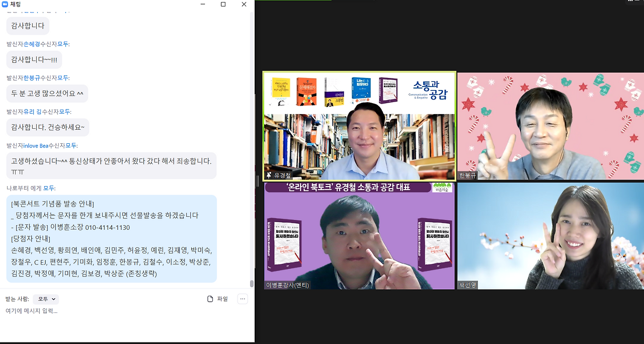Select sender name 유리 김 in chat

coord(33,111)
